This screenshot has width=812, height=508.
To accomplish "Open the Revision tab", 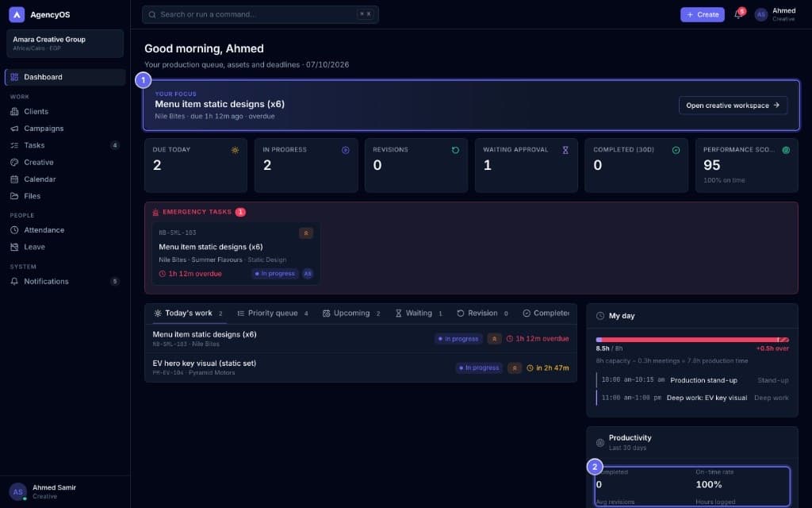I will pyautogui.click(x=483, y=314).
